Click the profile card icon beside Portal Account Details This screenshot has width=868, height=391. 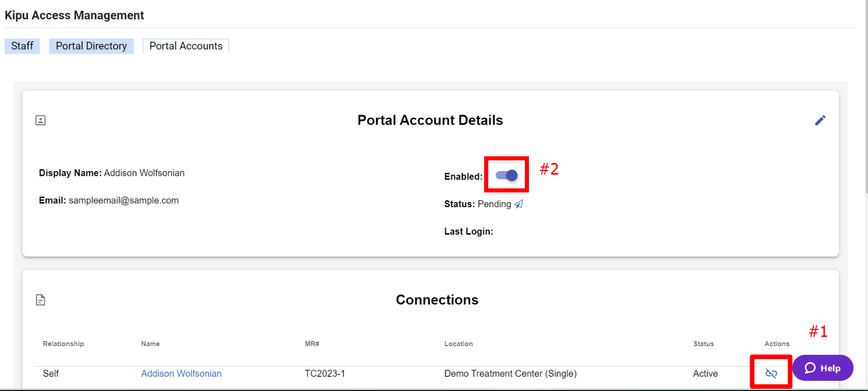41,120
